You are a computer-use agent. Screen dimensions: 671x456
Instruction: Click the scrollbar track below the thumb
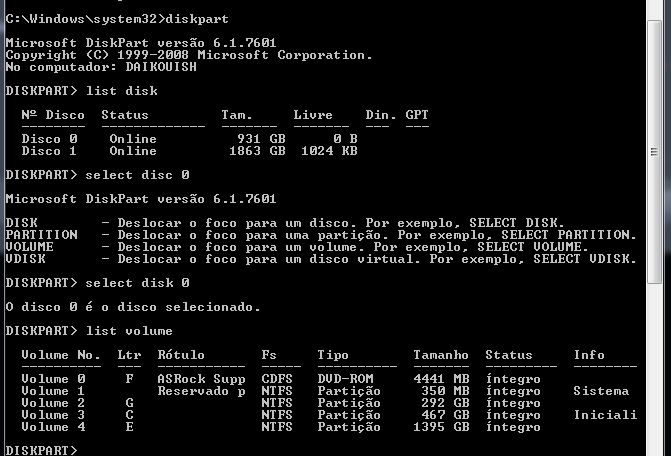[x=654, y=369]
